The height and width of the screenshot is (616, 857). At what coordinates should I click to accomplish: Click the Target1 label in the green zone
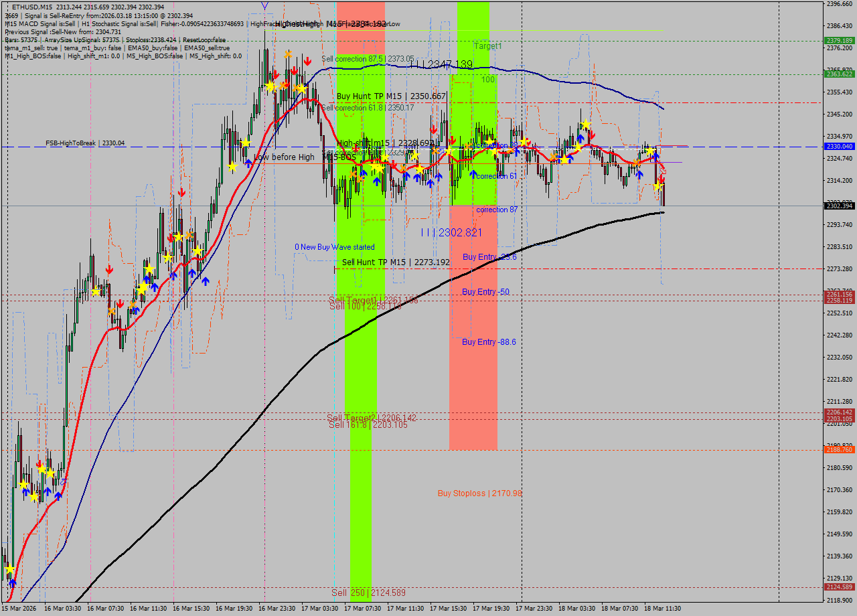point(489,46)
